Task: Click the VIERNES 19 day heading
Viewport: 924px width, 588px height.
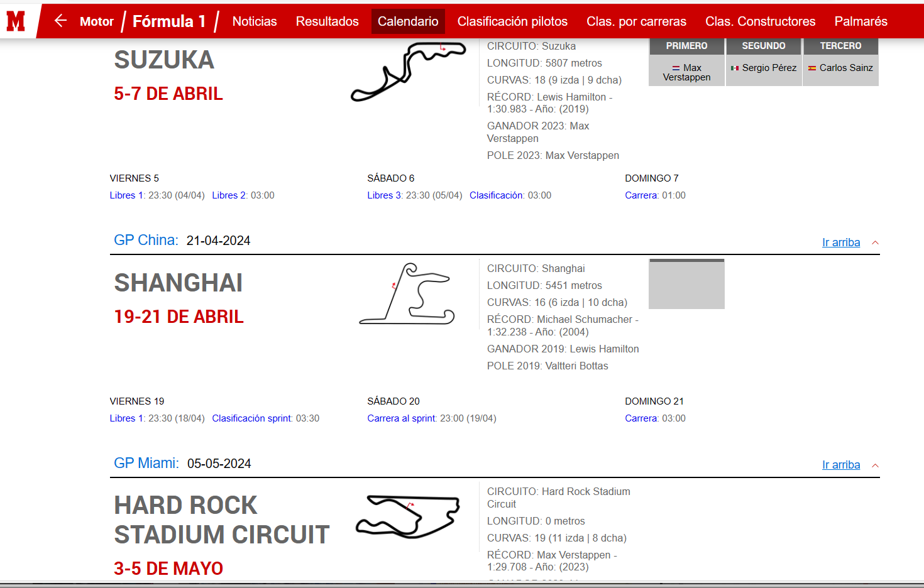Action: point(137,401)
